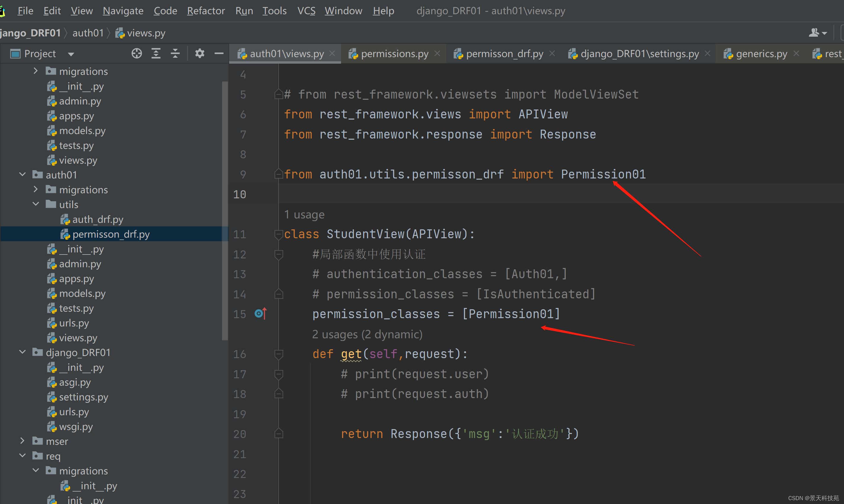Collapse the utils folder

(x=36, y=204)
